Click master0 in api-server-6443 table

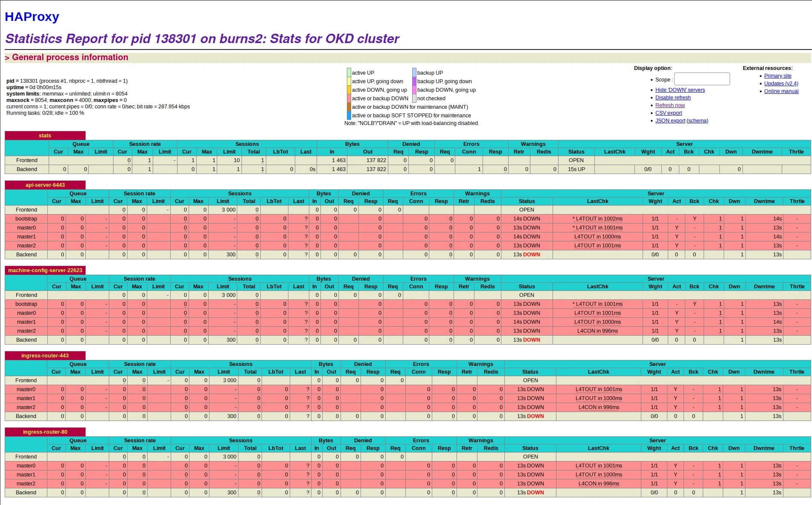point(26,228)
